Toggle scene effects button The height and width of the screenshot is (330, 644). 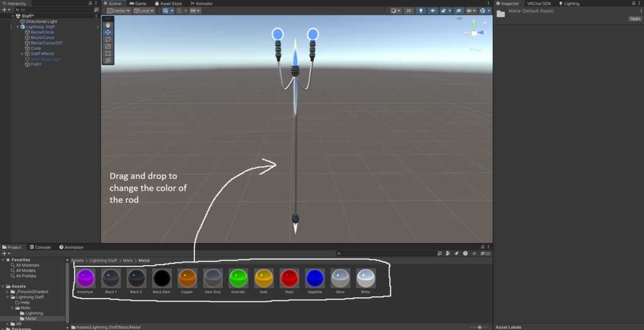(x=443, y=11)
